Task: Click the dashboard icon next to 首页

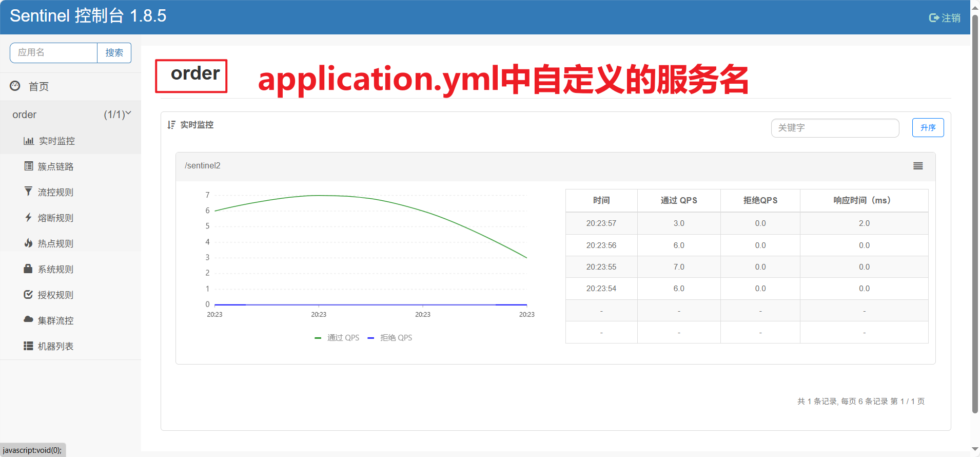Action: coord(15,86)
